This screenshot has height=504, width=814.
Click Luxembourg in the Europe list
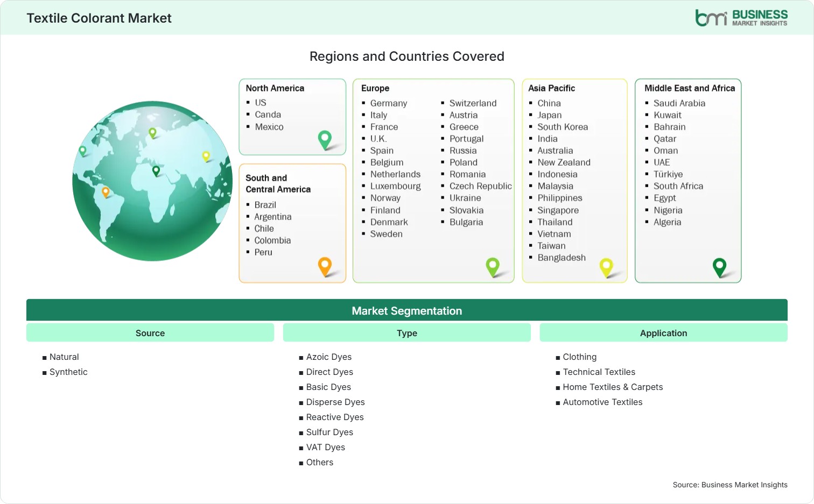396,186
